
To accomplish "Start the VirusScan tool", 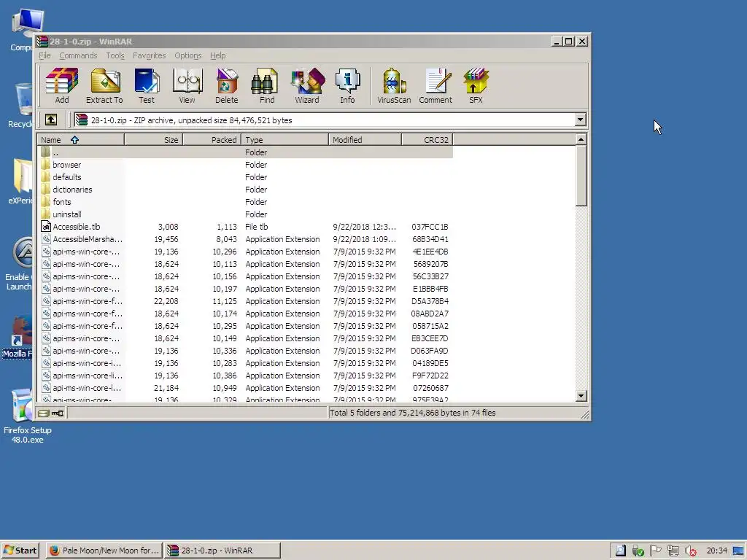I will 394,86.
